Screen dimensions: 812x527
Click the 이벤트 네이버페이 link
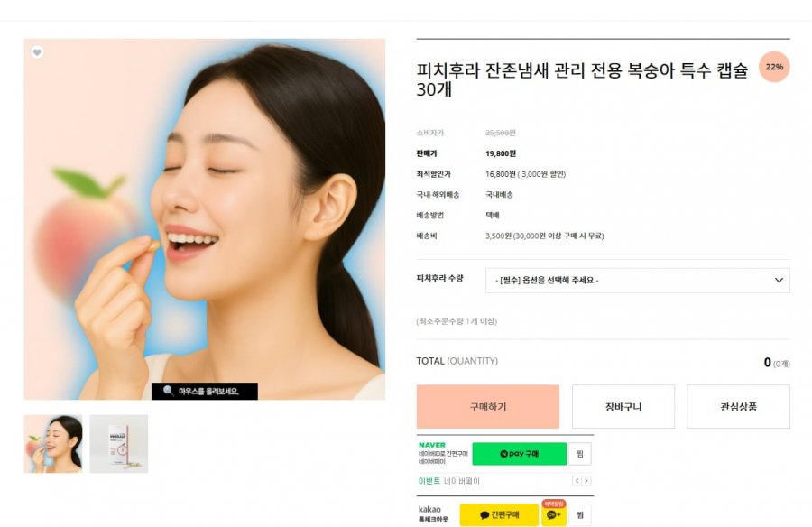(x=449, y=481)
